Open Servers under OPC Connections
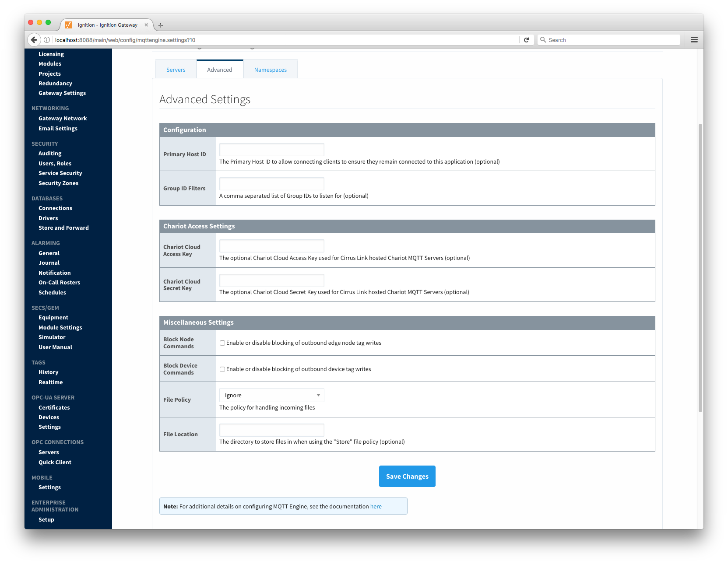 tap(49, 452)
